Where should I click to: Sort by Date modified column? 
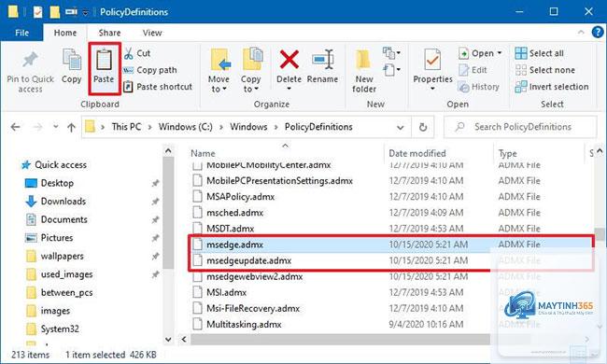click(417, 153)
